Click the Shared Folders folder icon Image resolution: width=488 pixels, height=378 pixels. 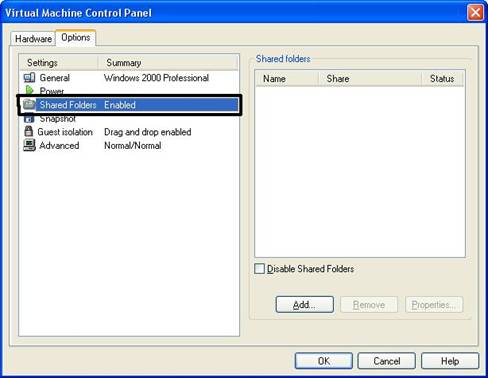[x=29, y=104]
